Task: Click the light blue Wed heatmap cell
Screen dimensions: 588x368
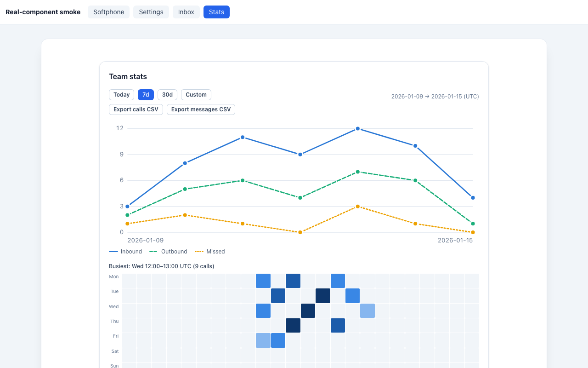Action: pyautogui.click(x=367, y=310)
